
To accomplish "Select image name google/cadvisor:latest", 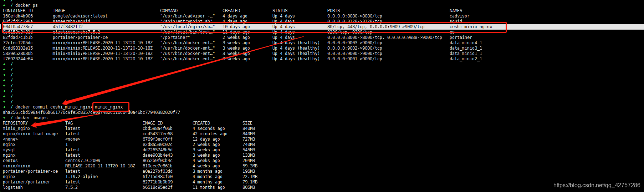I will pyautogui.click(x=80, y=16).
